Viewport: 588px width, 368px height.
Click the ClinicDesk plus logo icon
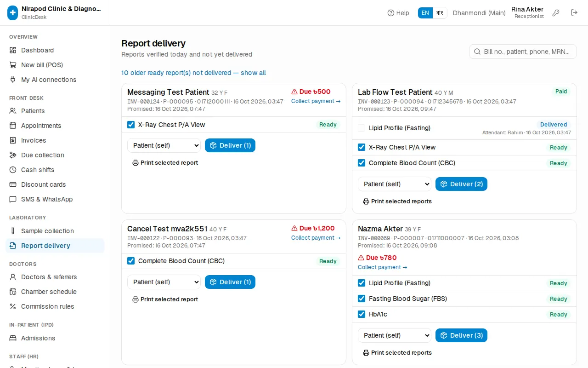pos(12,13)
